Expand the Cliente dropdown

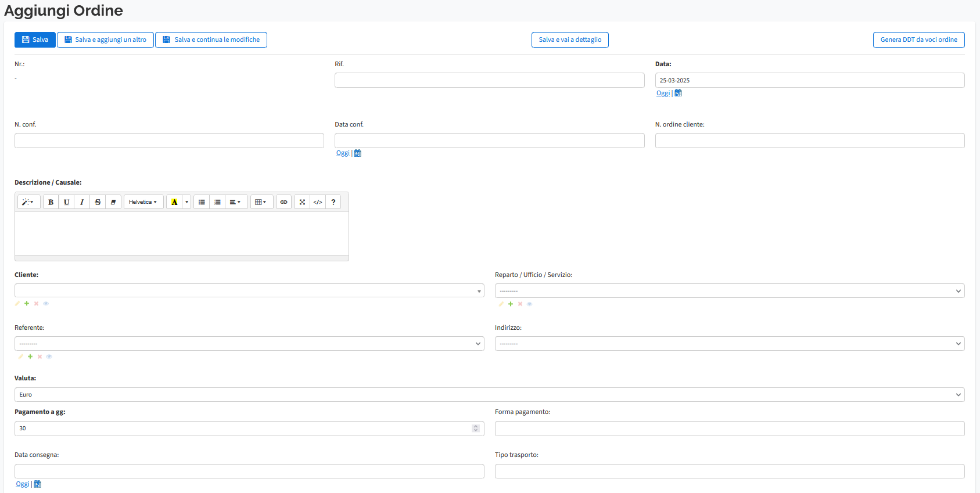pos(249,290)
